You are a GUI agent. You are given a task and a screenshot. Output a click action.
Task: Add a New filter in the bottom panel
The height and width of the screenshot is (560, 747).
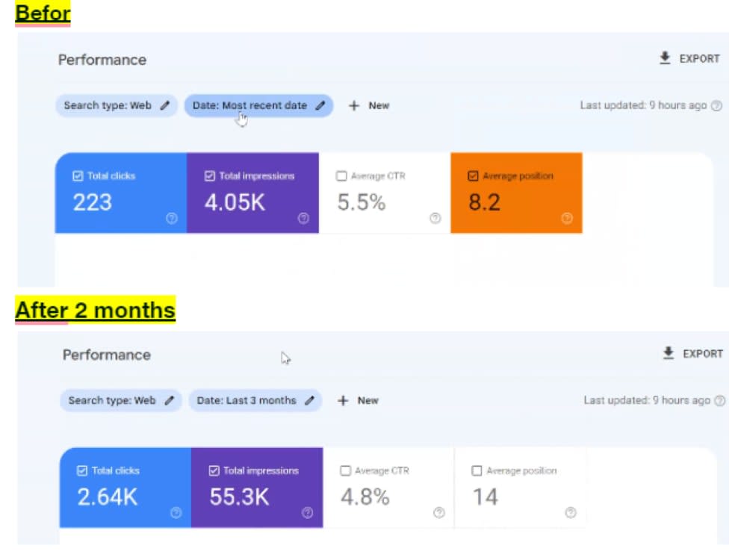(359, 400)
